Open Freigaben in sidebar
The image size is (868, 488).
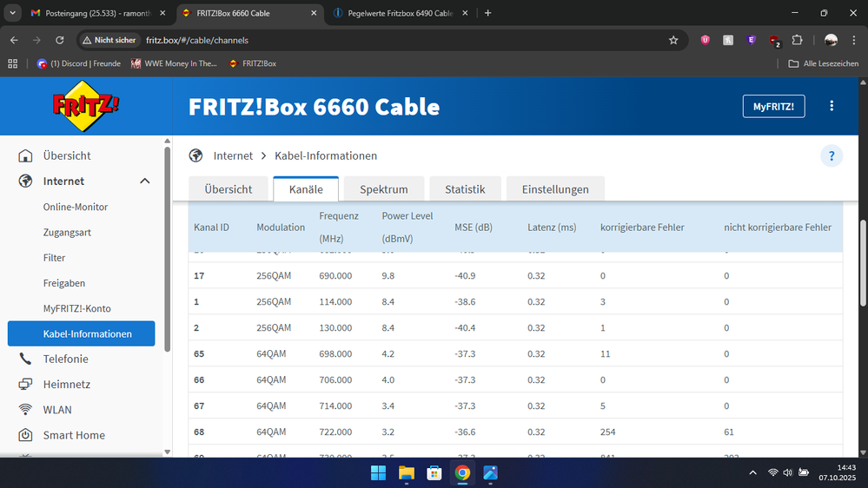[x=64, y=283]
